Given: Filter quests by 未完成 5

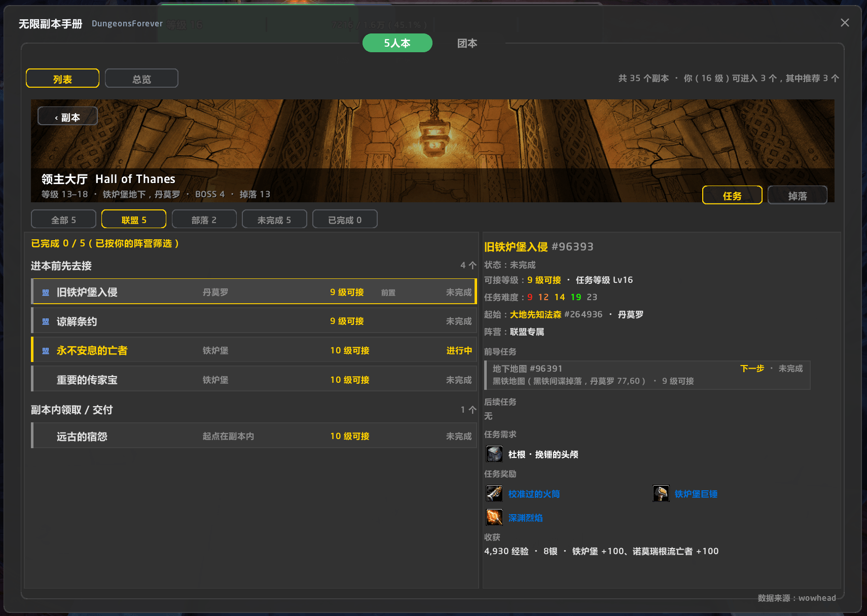Looking at the screenshot, I should click(x=274, y=220).
